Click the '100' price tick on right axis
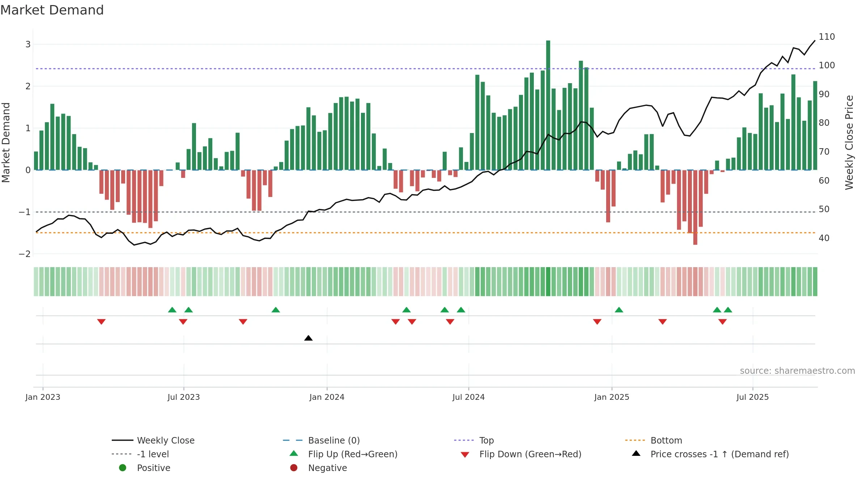 click(827, 65)
